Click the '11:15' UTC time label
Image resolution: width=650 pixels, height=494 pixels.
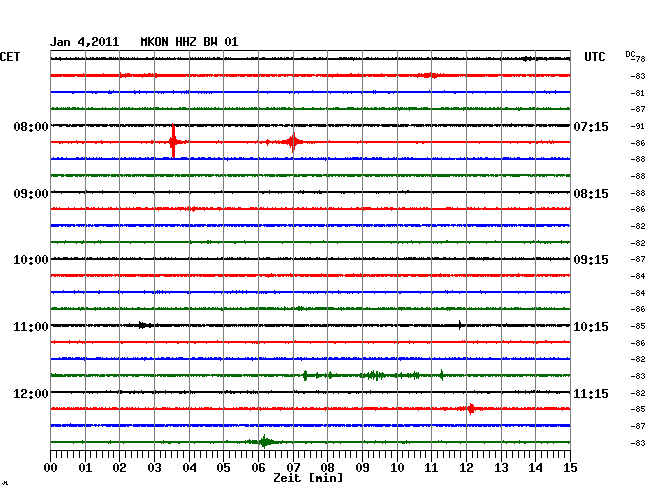(x=591, y=393)
